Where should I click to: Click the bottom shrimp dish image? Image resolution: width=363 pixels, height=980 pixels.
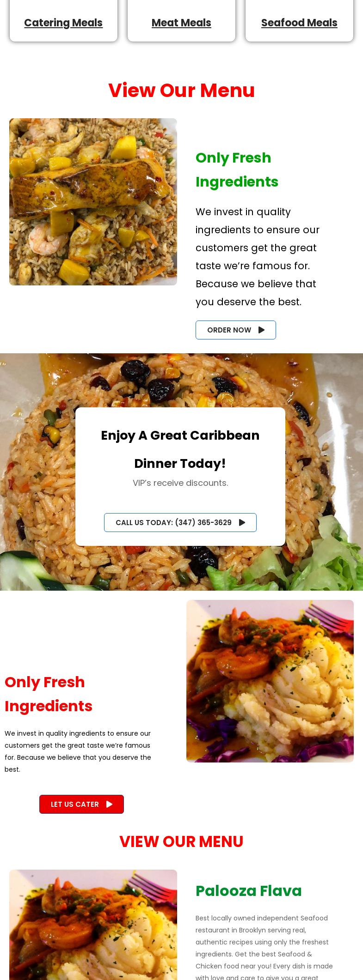pos(93,925)
